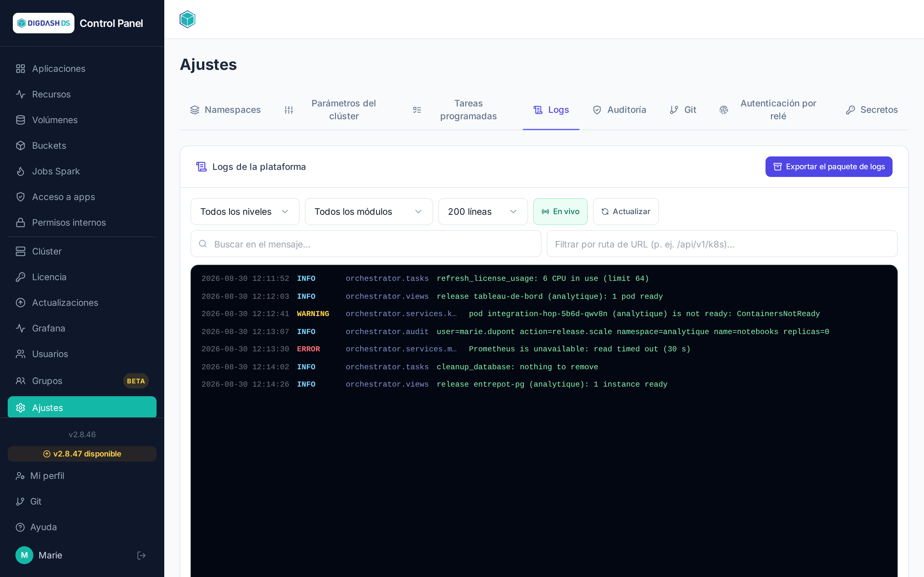Open Grafana activity icon in sidebar
This screenshot has width=924, height=577.
(21, 328)
